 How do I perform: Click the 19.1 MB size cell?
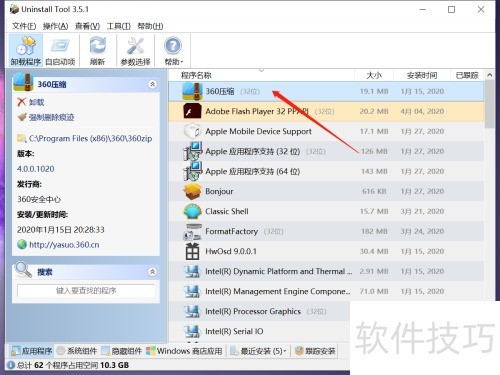point(374,91)
